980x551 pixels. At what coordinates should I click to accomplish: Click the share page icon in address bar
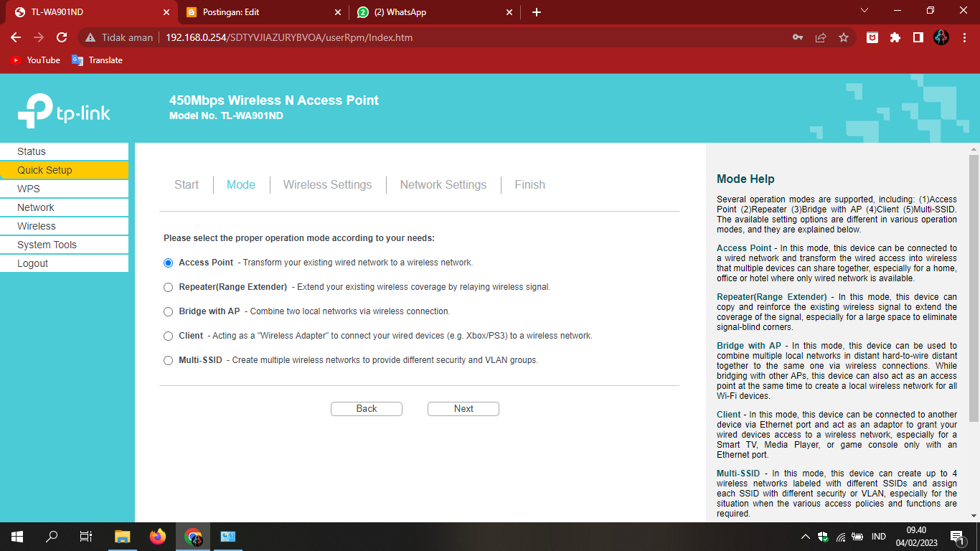tap(821, 37)
